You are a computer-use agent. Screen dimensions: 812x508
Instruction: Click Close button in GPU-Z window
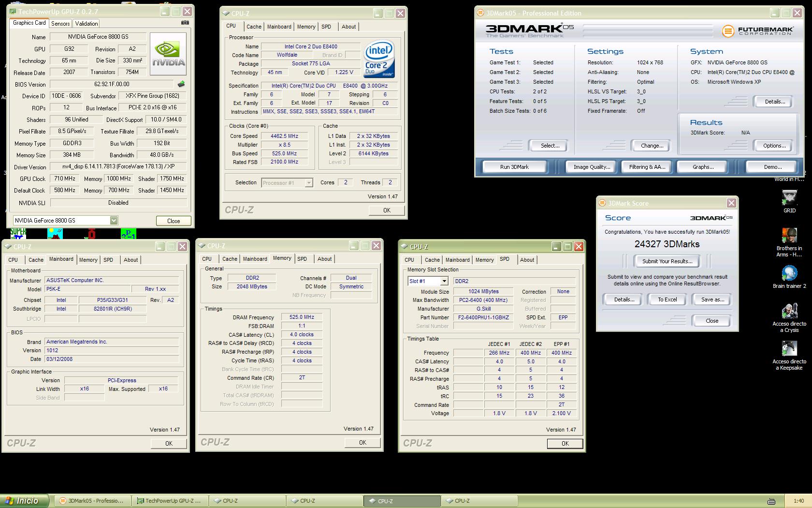[x=174, y=221]
